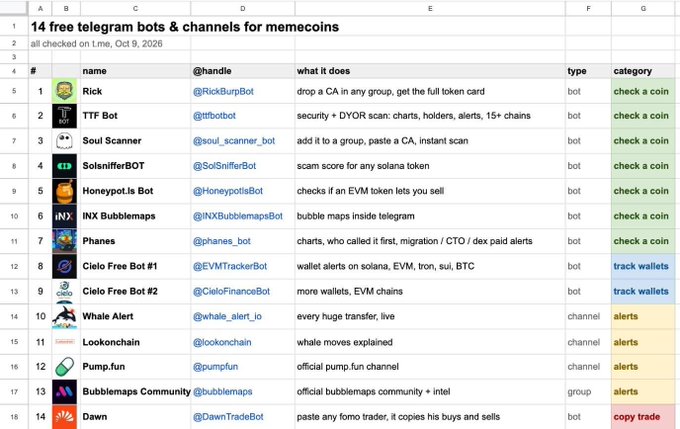Select the blue "track wallets" cell for Cielo #1

pyautogui.click(x=643, y=266)
